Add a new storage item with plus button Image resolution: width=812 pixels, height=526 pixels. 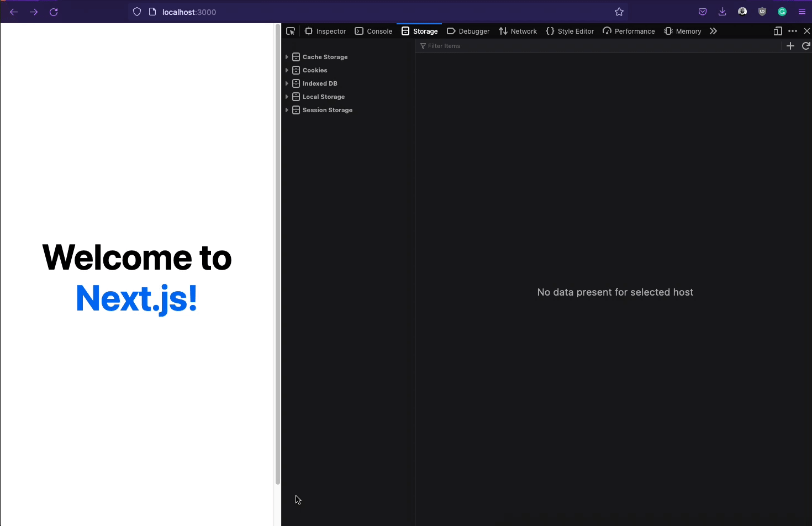[790, 46]
